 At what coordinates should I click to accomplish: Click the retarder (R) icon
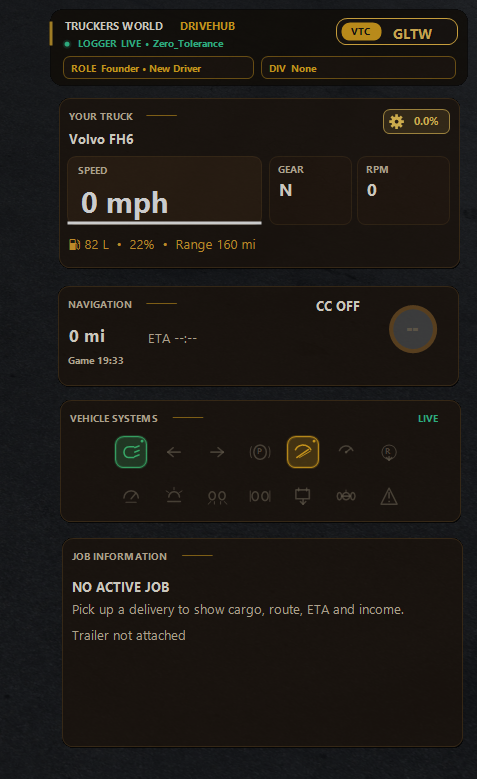tap(389, 453)
